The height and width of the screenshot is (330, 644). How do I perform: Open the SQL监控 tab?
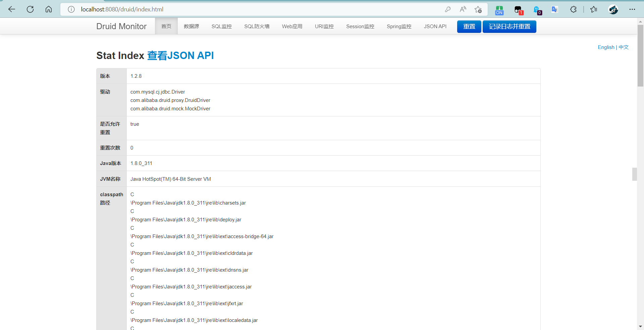point(222,26)
